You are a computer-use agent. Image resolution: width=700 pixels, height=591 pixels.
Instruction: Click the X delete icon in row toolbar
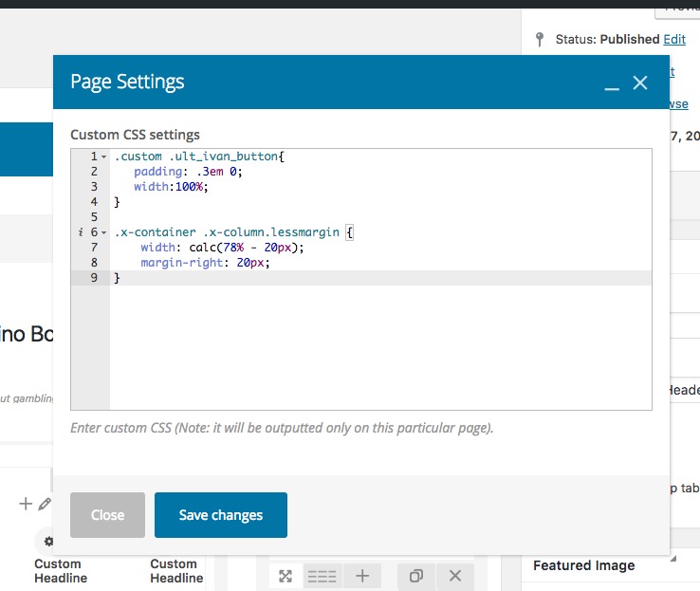point(454,576)
